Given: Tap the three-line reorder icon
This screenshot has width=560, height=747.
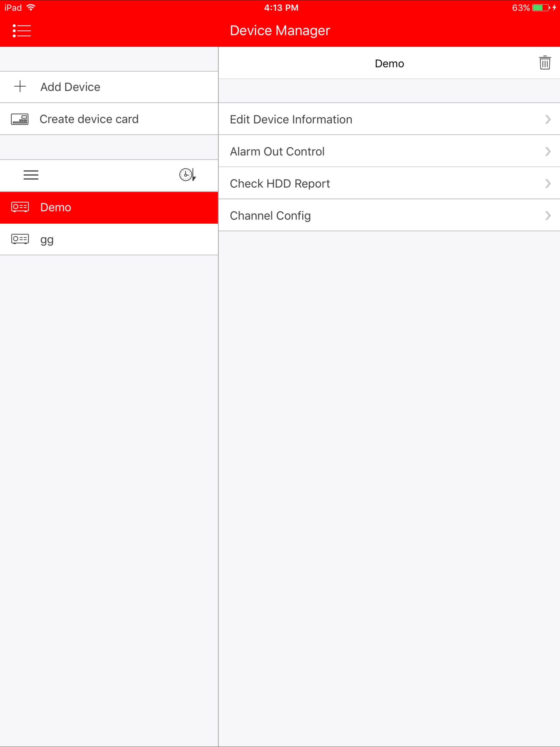Looking at the screenshot, I should click(31, 175).
